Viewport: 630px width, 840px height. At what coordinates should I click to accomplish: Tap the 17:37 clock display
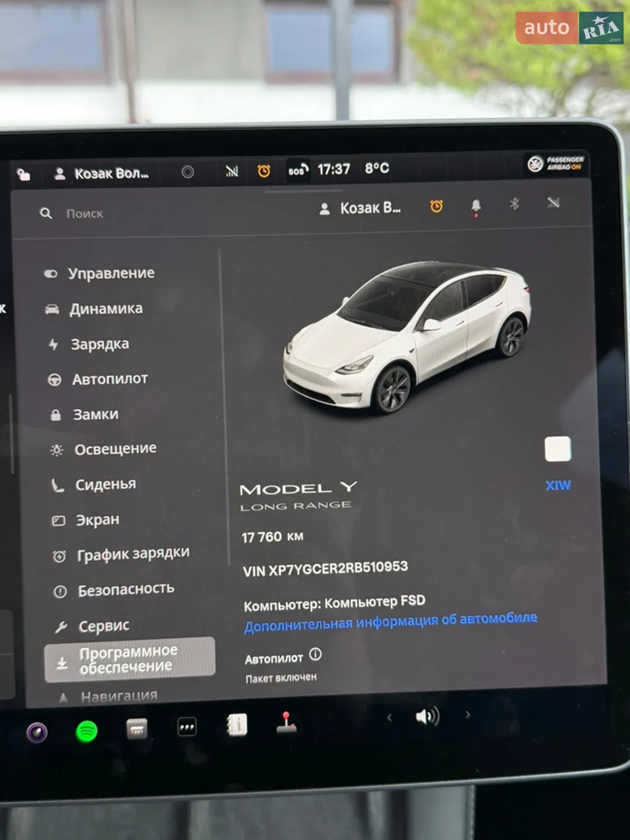pyautogui.click(x=334, y=169)
